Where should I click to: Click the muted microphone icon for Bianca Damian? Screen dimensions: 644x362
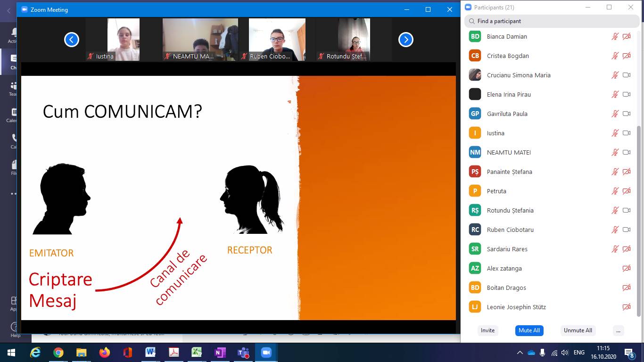[x=615, y=36]
